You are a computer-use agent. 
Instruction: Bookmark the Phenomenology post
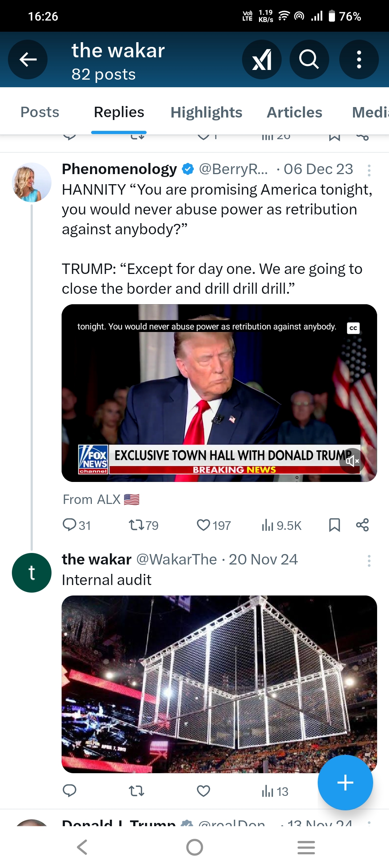coord(334,525)
